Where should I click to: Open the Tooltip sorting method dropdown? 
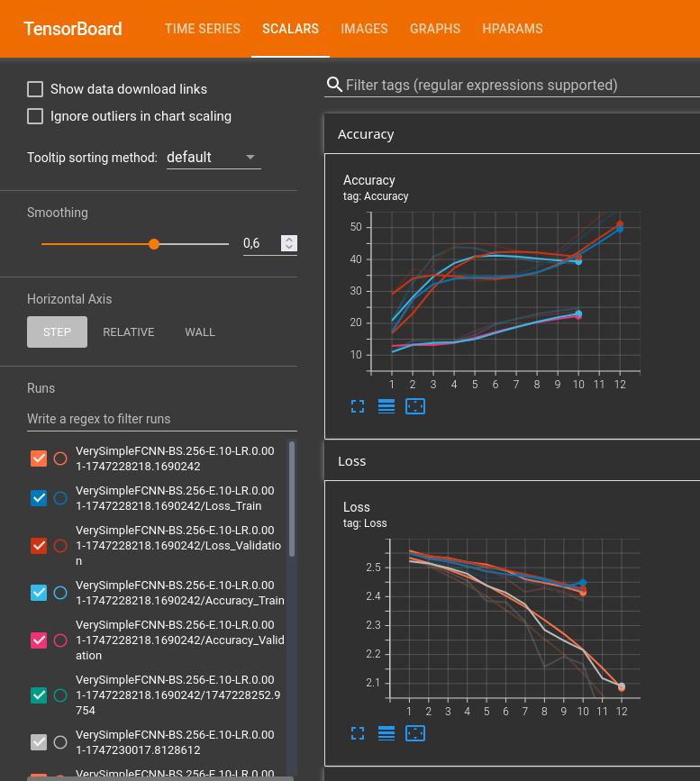coord(214,158)
